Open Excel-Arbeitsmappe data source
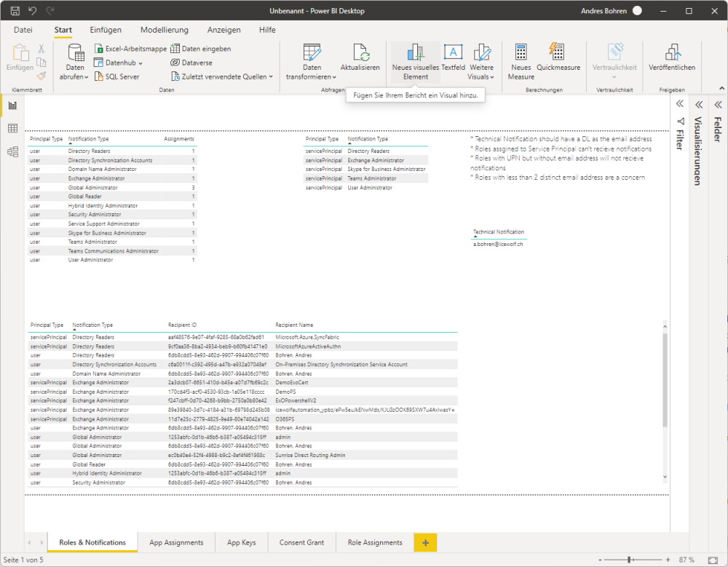Image resolution: width=728 pixels, height=567 pixels. tap(130, 48)
